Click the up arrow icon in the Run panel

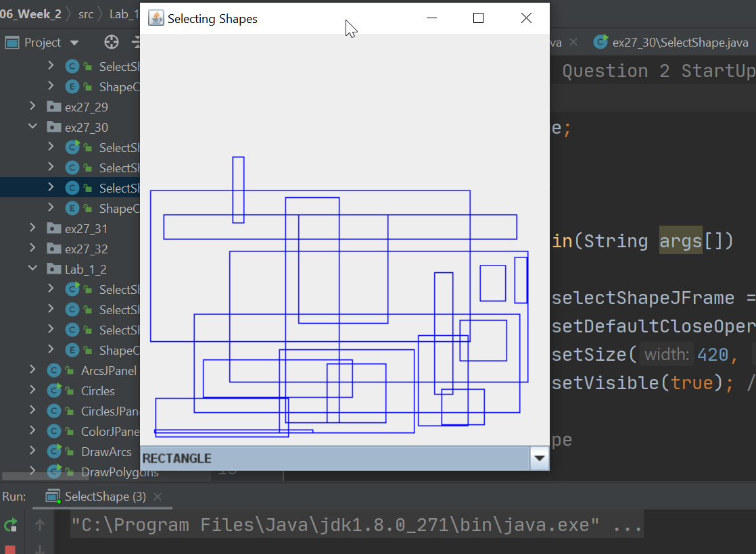39,524
